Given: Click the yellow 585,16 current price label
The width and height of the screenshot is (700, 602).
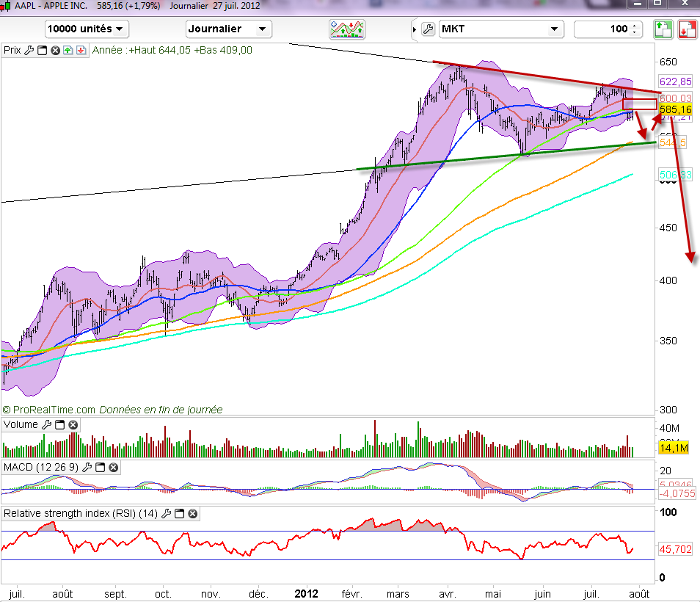Looking at the screenshot, I should [x=676, y=109].
